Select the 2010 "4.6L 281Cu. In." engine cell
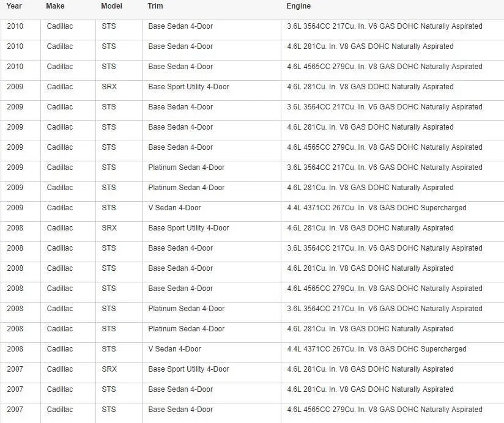This screenshot has width=504, height=423. pyautogui.click(x=370, y=46)
